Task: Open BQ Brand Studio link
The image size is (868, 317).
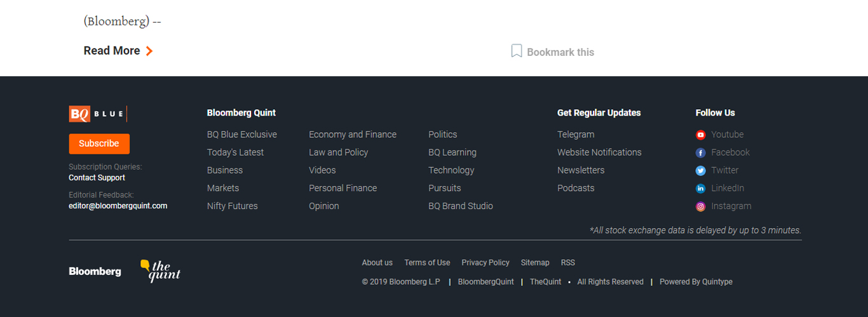Action: [x=460, y=206]
